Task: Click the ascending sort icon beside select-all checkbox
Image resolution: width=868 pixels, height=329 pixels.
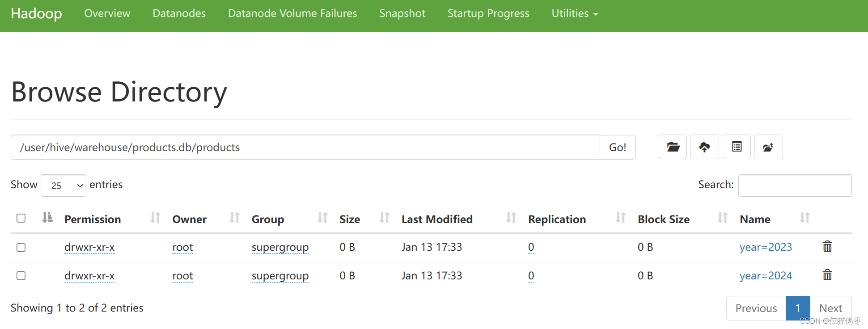Action: tap(47, 218)
